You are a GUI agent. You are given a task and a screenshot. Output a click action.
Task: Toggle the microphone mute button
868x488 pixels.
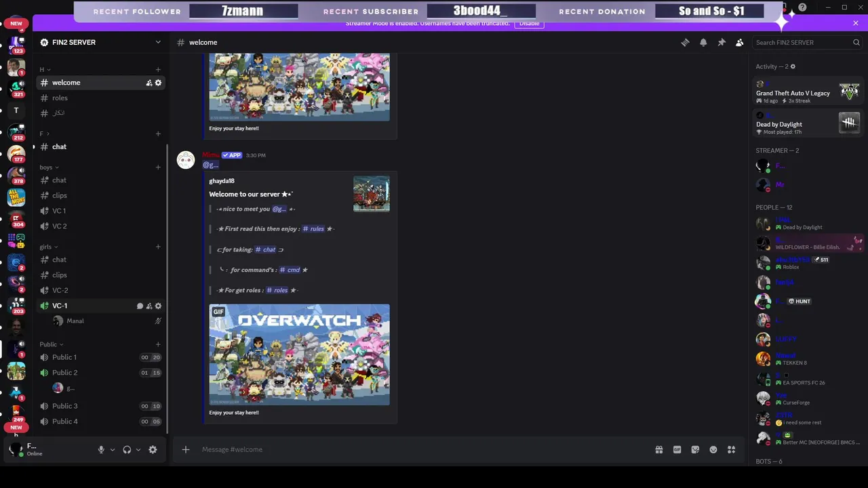(x=101, y=449)
